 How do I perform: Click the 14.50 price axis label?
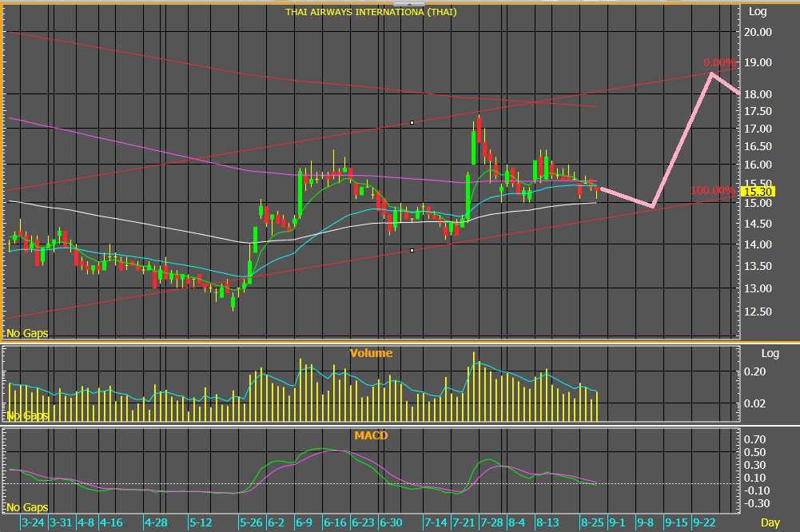point(758,224)
